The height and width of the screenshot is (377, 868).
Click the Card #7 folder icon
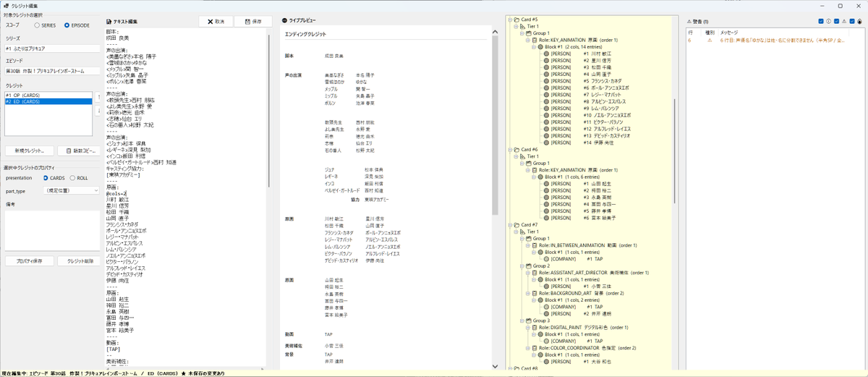516,225
